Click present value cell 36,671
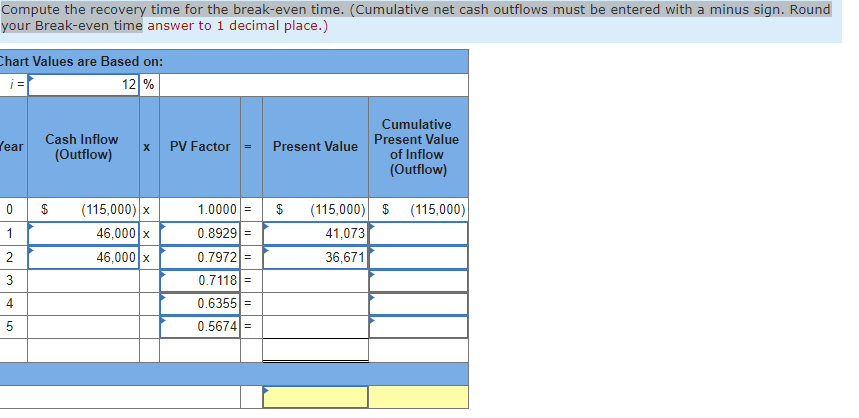The width and height of the screenshot is (859, 418). coord(316,257)
